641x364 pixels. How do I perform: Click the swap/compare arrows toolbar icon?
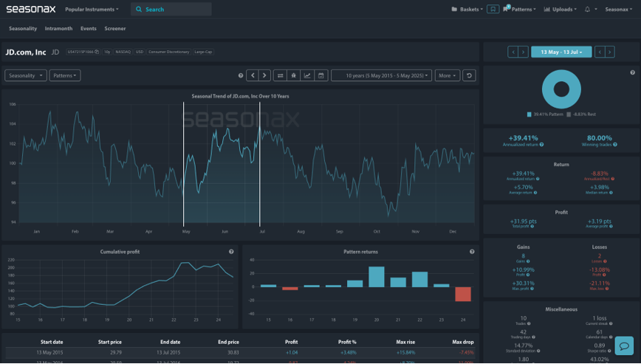[x=280, y=75]
